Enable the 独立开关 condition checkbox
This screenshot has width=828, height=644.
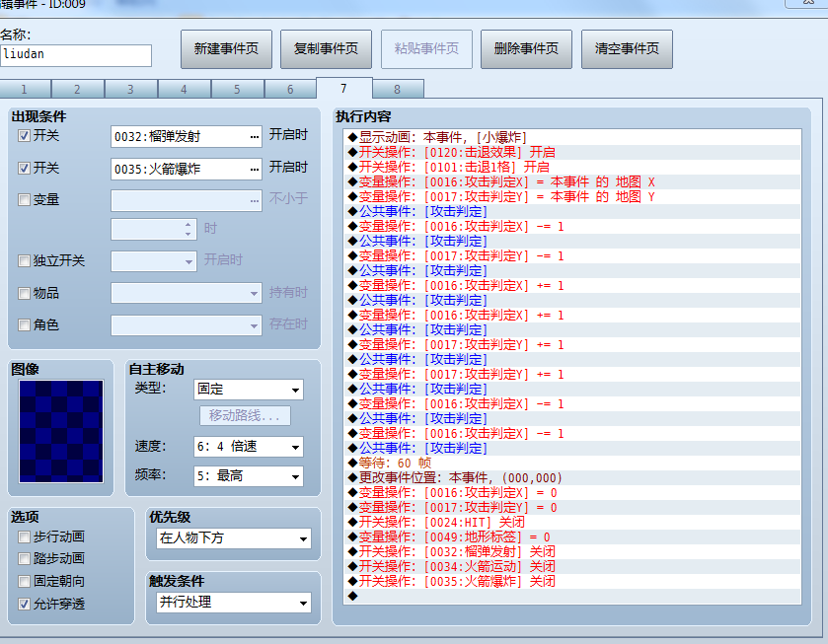[x=24, y=260]
